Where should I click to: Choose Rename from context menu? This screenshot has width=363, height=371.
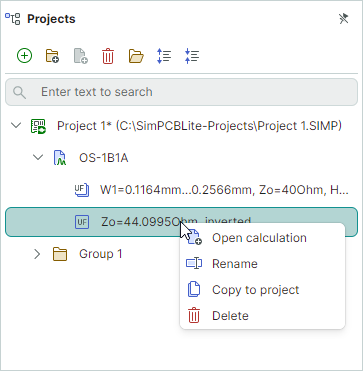click(x=262, y=264)
